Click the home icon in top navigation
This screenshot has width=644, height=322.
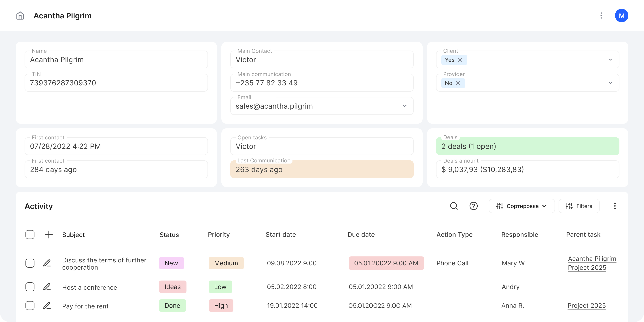click(x=20, y=16)
